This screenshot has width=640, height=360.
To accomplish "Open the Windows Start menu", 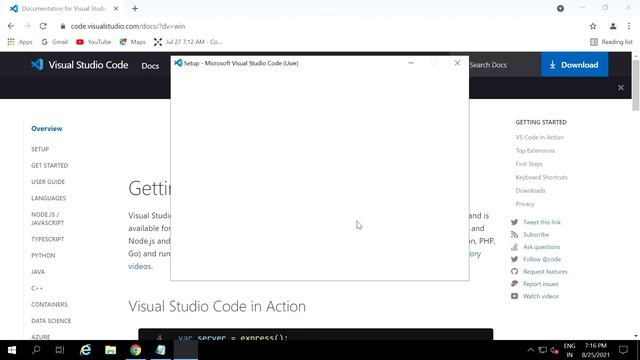I will (x=12, y=350).
